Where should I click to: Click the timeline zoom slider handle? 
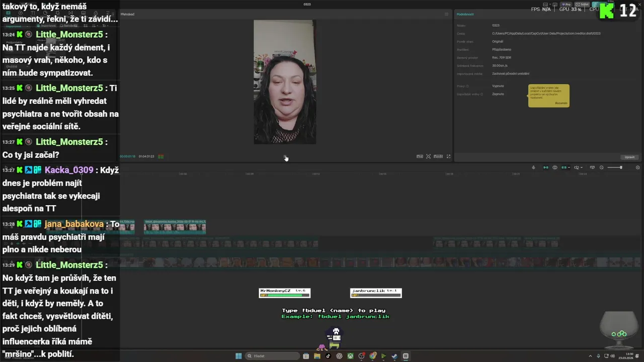pos(621,167)
